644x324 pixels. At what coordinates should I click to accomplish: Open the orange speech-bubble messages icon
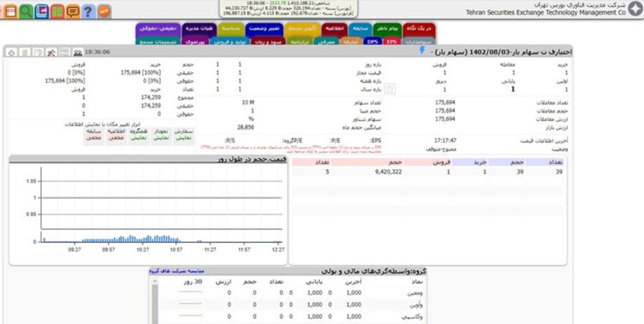72,10
